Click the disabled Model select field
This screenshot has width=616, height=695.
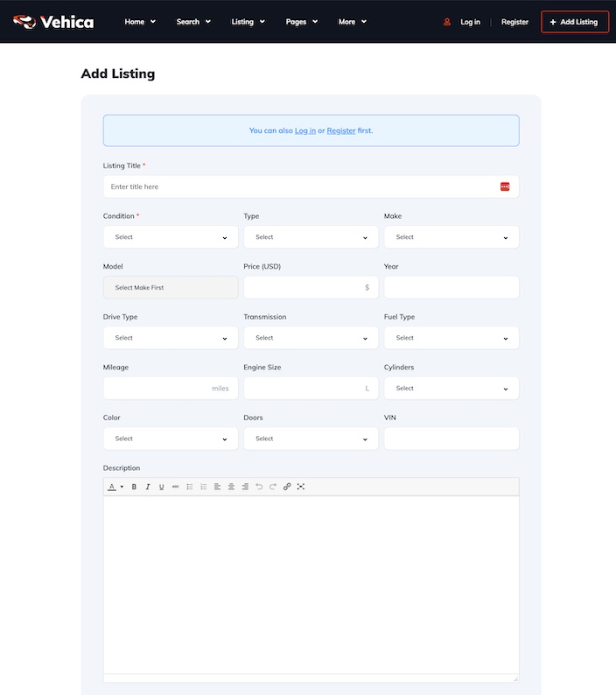171,288
